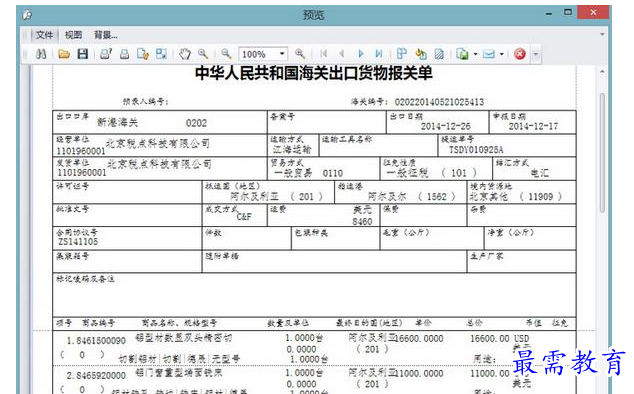The height and width of the screenshot is (394, 634).
Task: Click the 新港海关 port name
Action: click(x=118, y=122)
